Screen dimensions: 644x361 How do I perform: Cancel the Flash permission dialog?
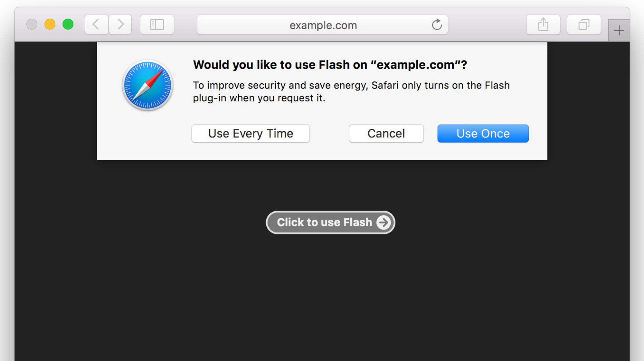(386, 134)
